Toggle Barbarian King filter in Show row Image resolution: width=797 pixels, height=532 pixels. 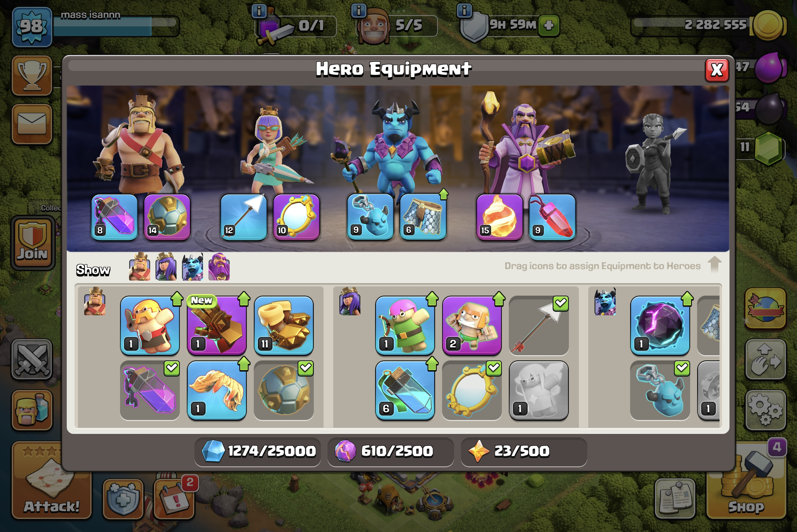click(139, 267)
